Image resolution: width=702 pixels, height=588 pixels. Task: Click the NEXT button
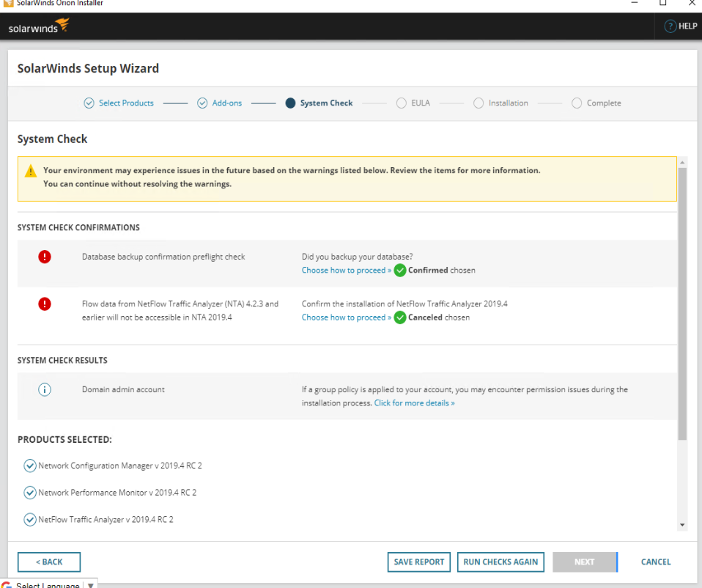[x=585, y=562]
